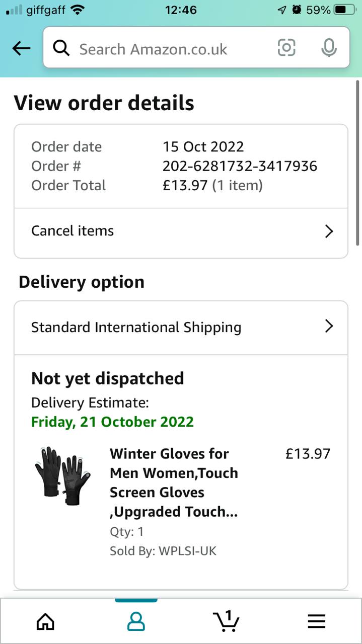
Task: Tap the microphone voice search icon
Action: pyautogui.click(x=329, y=48)
